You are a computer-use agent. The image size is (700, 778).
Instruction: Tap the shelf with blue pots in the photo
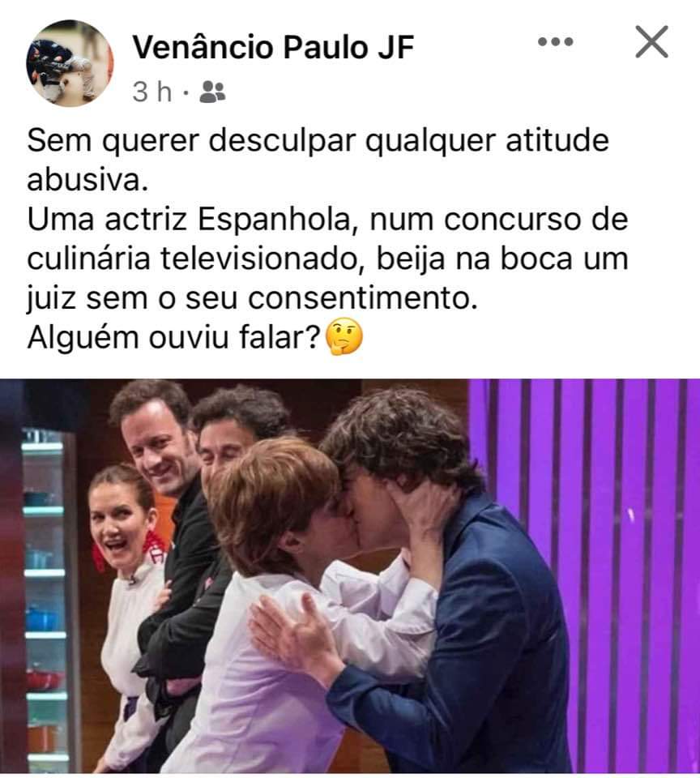[x=44, y=596]
